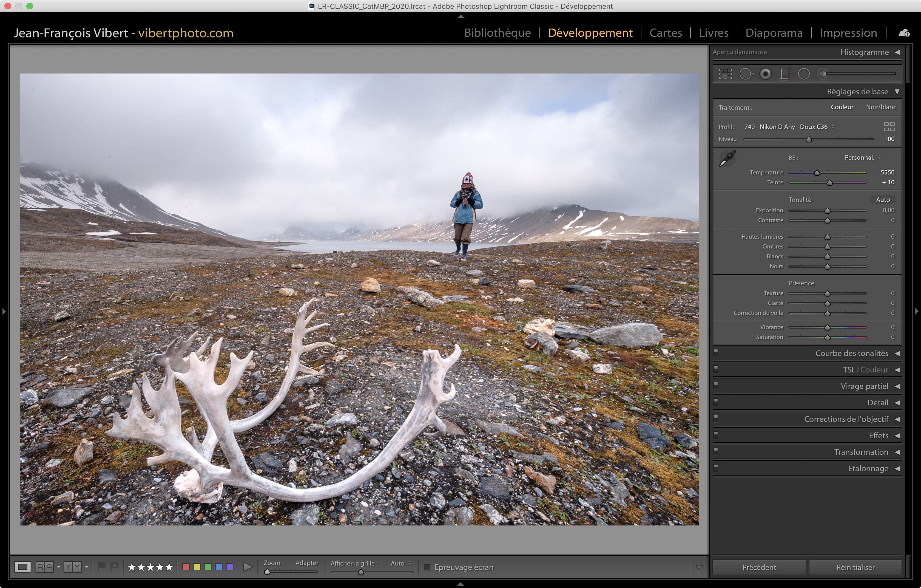Click the white balance eyedropper

click(727, 159)
